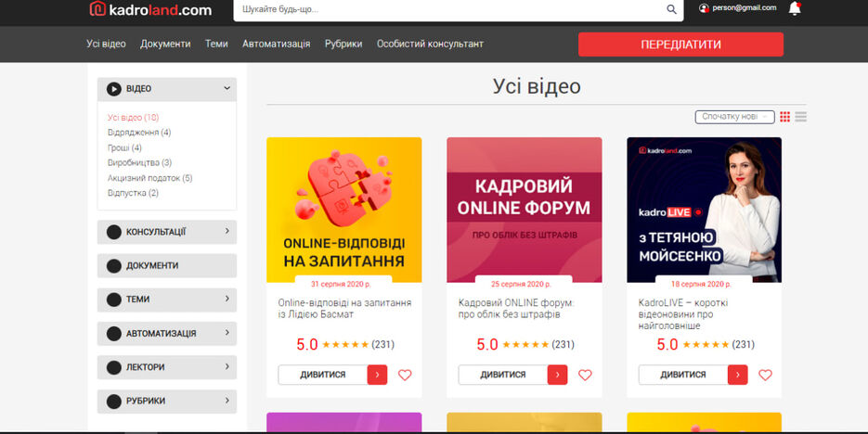The height and width of the screenshot is (434, 868).
Task: Open notifications bell icon
Action: [795, 8]
